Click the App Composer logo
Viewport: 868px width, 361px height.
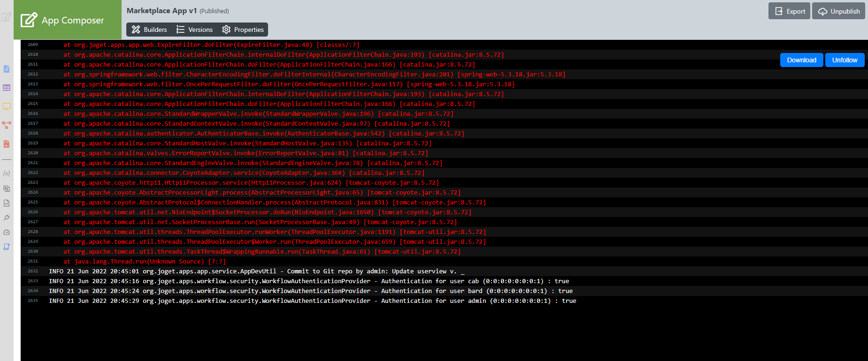(62, 20)
